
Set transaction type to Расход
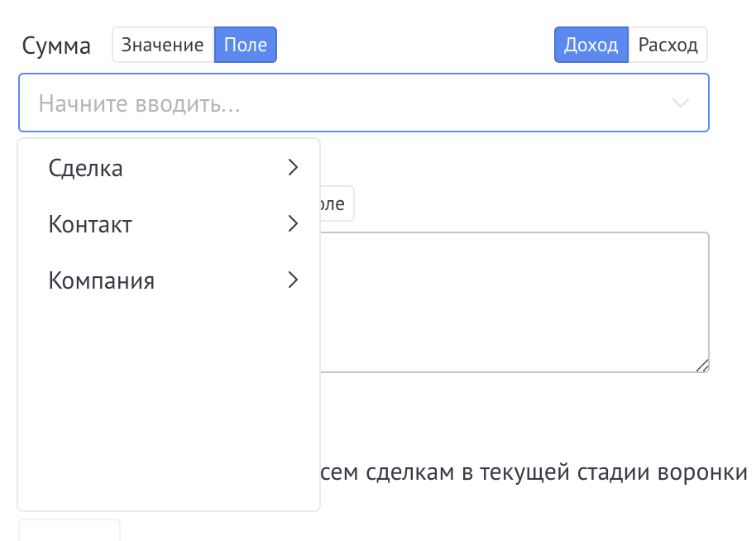668,45
